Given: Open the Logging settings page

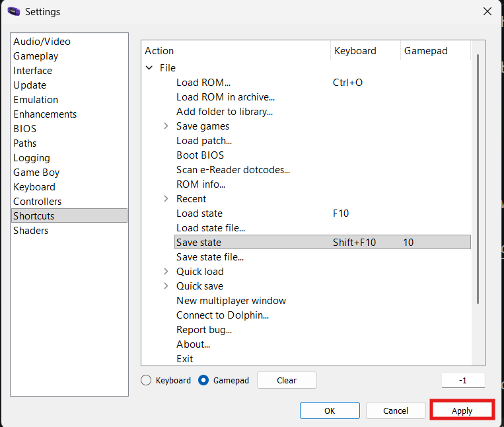Looking at the screenshot, I should pyautogui.click(x=69, y=158).
